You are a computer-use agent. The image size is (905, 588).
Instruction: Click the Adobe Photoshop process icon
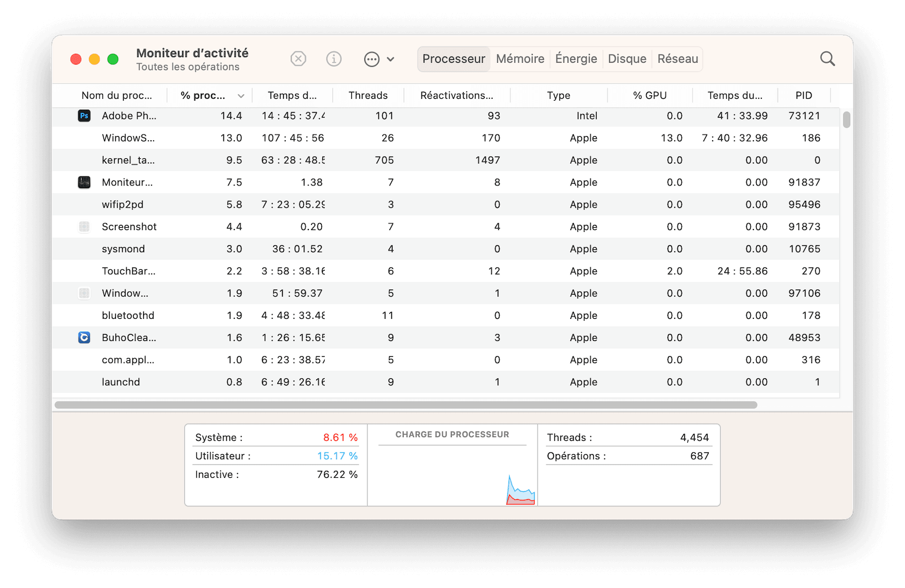(84, 116)
